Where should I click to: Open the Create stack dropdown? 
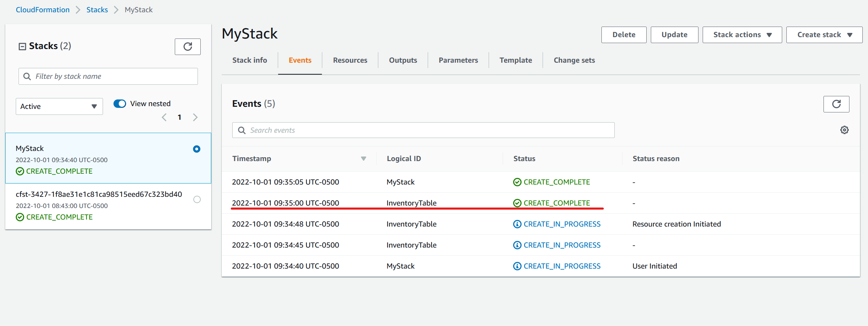[824, 34]
